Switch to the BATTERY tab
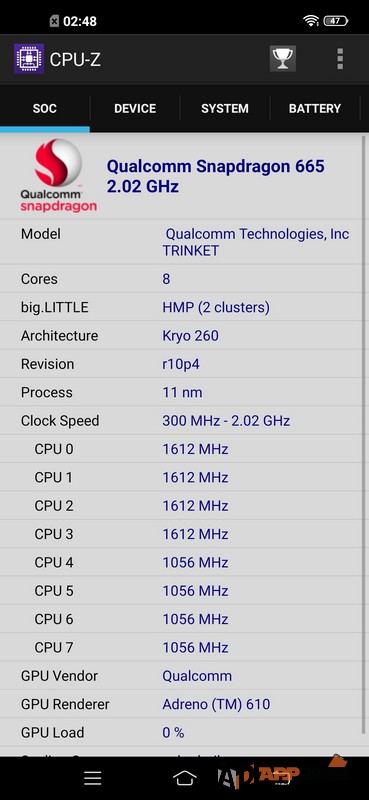The height and width of the screenshot is (800, 369). [x=315, y=108]
